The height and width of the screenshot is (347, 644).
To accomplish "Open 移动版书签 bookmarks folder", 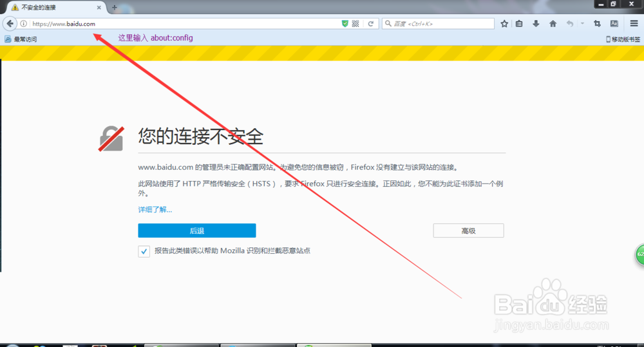I will pos(623,39).
